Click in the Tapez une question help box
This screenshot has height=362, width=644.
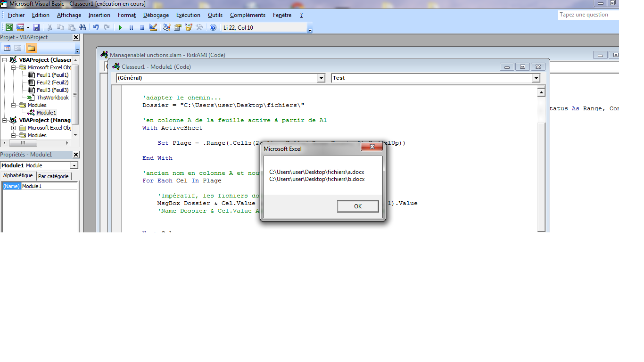588,15
